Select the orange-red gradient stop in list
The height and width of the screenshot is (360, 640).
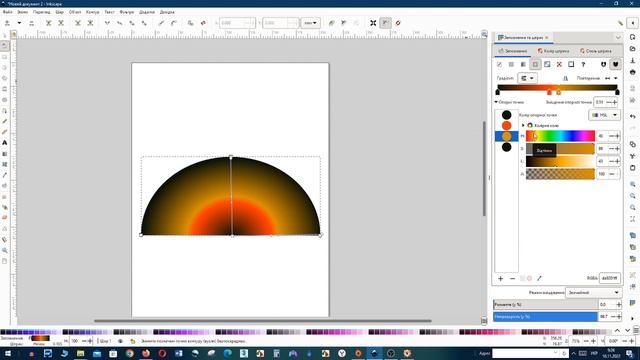tap(507, 125)
